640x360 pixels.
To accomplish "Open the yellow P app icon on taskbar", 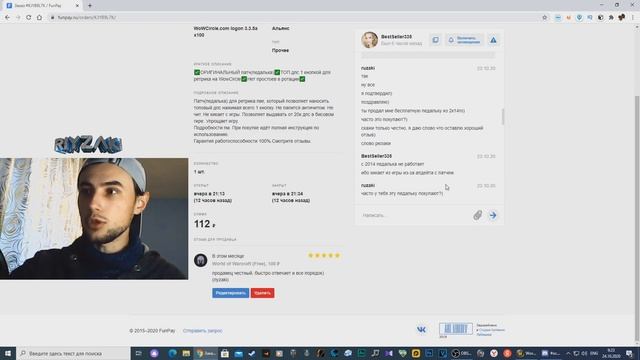I will [x=416, y=353].
